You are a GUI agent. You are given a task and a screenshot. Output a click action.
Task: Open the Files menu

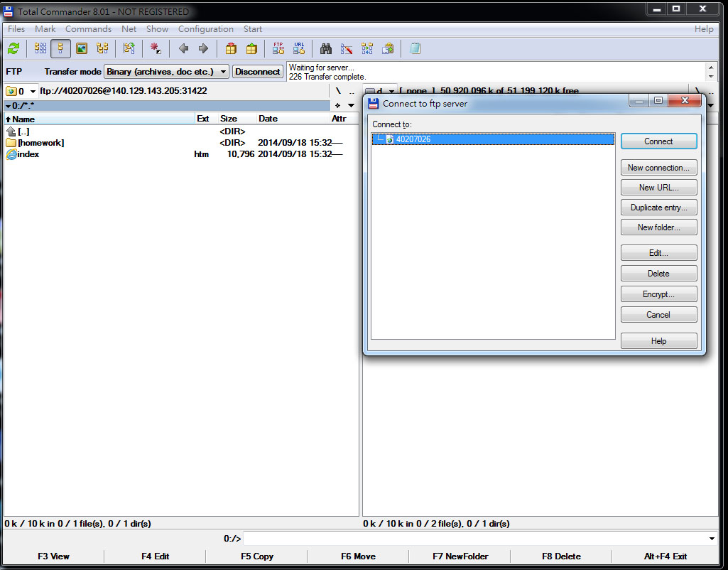16,29
